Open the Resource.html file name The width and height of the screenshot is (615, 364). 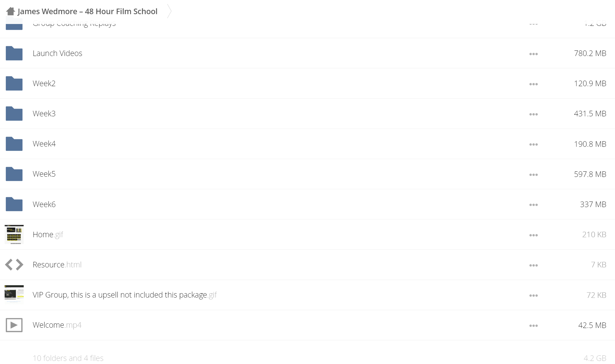tap(57, 265)
